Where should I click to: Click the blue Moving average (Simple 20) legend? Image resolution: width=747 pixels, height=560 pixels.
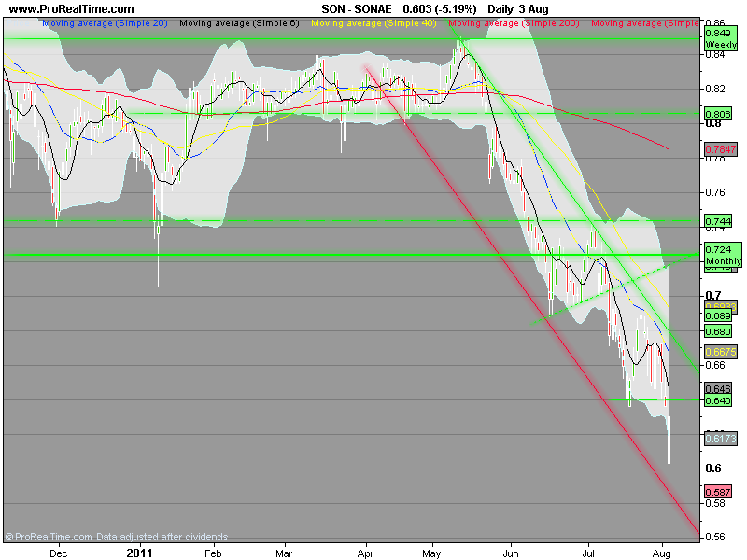click(106, 22)
